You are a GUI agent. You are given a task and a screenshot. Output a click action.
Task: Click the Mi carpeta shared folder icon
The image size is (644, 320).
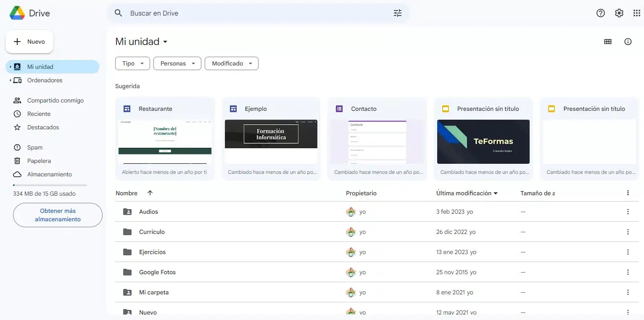(x=127, y=292)
